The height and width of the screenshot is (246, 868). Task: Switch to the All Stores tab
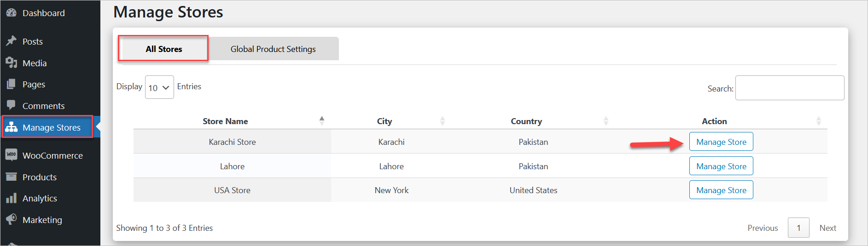pos(163,49)
